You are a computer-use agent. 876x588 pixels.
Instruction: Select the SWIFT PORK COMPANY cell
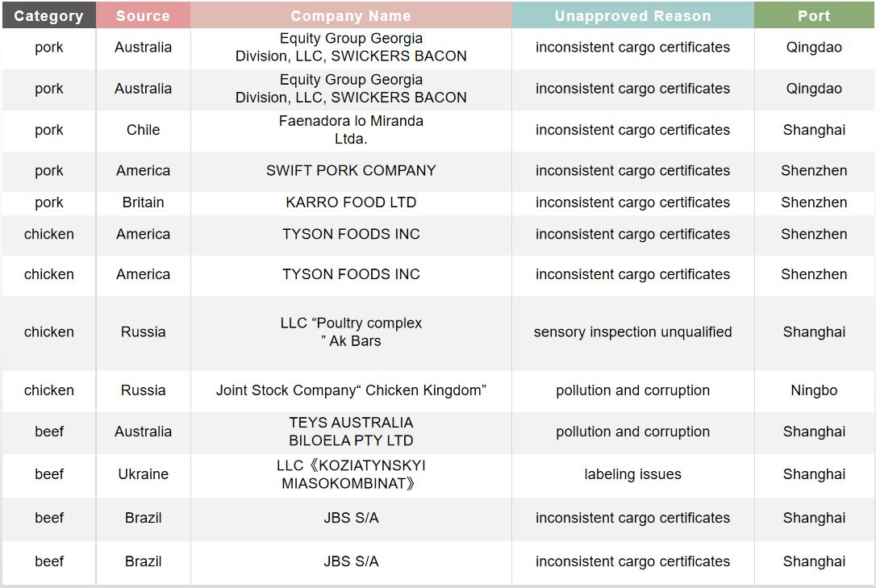point(351,171)
